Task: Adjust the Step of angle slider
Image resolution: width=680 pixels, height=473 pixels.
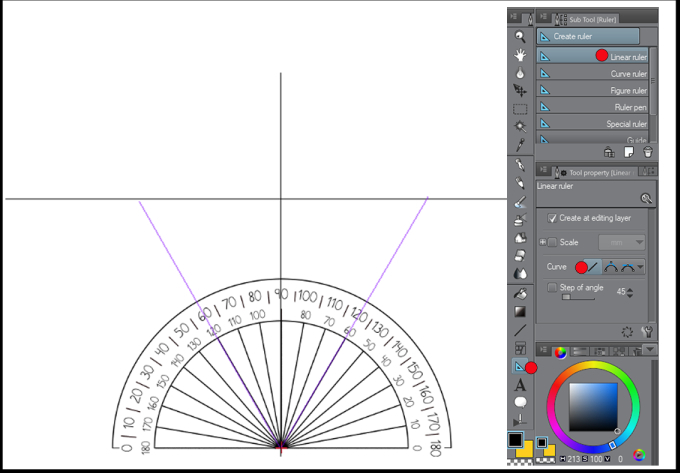Action: click(x=578, y=297)
